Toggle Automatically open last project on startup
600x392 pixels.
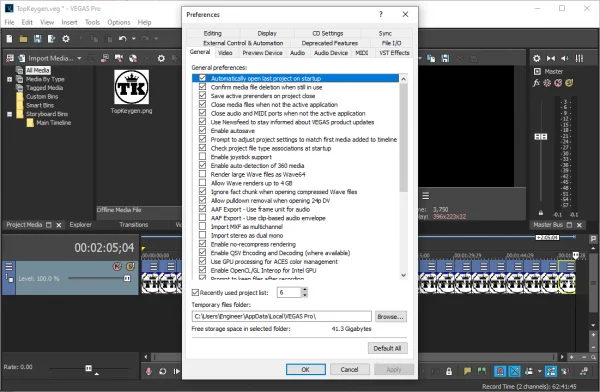tap(202, 78)
